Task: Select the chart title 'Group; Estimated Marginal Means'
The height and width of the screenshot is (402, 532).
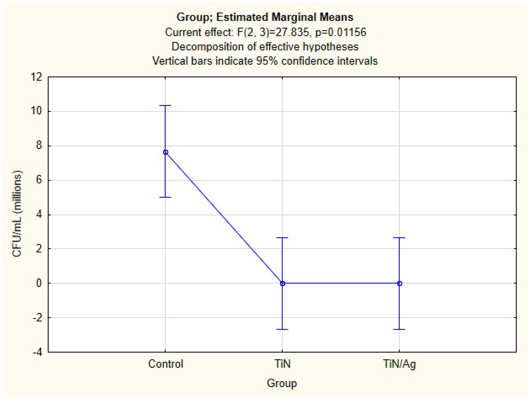Action: click(265, 17)
